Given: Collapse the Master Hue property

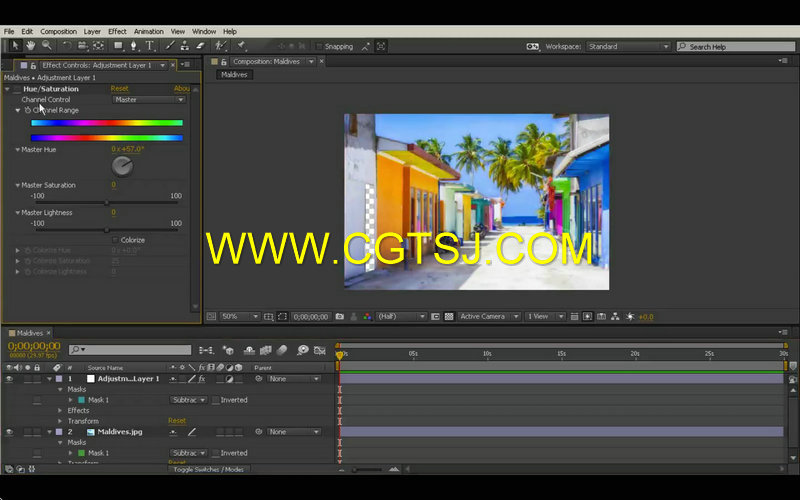Looking at the screenshot, I should [x=17, y=150].
